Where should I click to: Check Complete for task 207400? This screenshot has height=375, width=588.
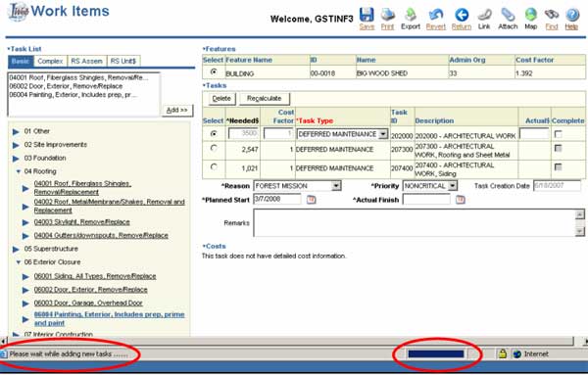coord(558,167)
